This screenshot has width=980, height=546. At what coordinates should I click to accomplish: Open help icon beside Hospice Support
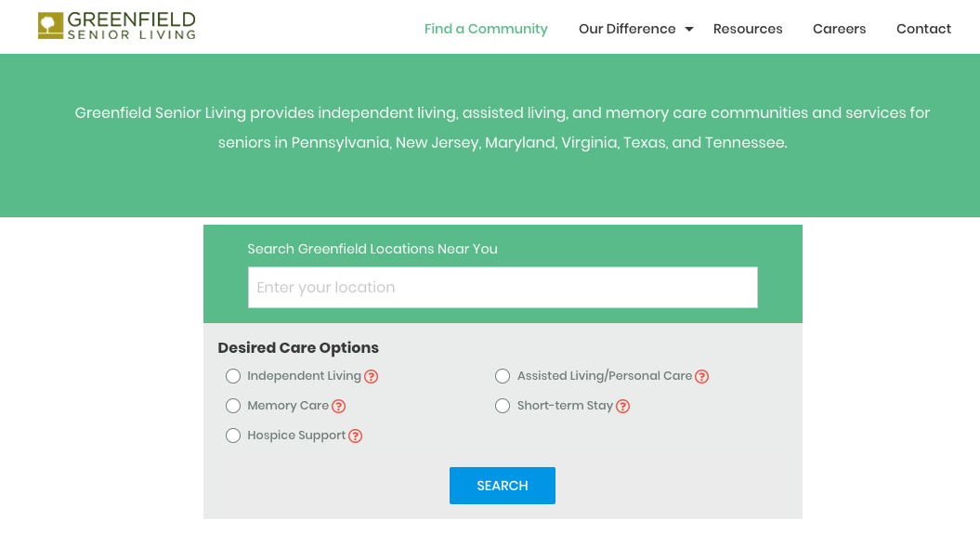pyautogui.click(x=356, y=436)
